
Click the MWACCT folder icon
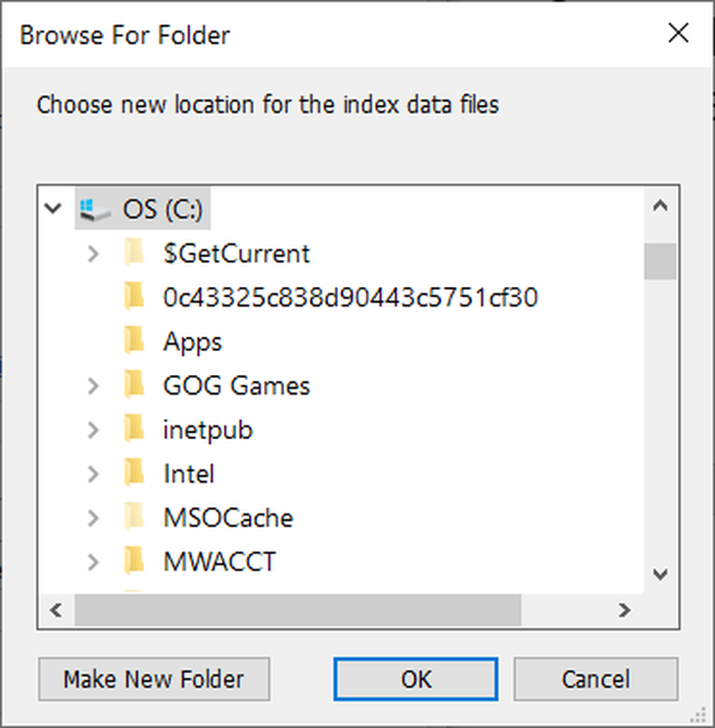pyautogui.click(x=135, y=561)
